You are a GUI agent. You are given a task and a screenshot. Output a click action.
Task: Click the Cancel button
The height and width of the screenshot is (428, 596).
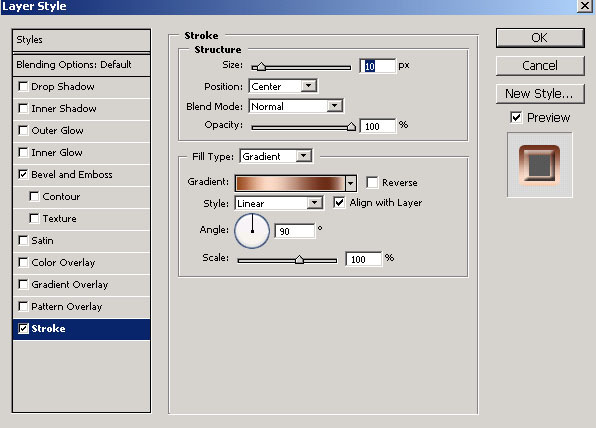(540, 66)
